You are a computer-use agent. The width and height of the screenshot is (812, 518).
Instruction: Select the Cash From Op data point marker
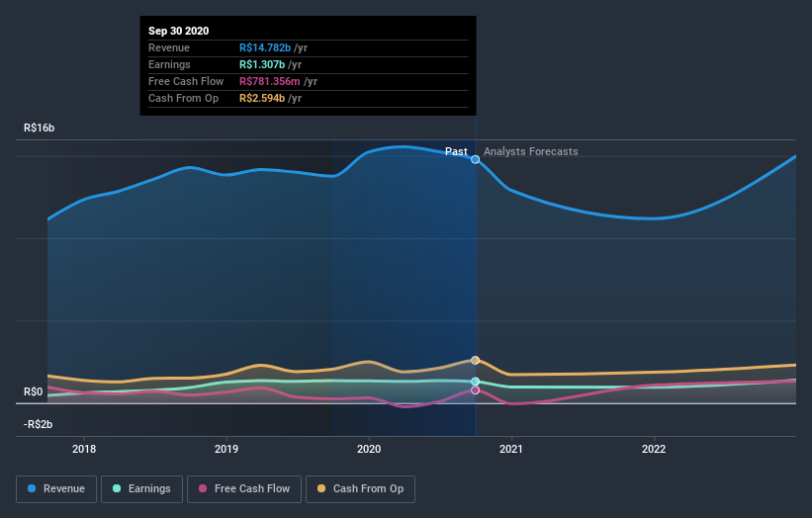(x=475, y=360)
